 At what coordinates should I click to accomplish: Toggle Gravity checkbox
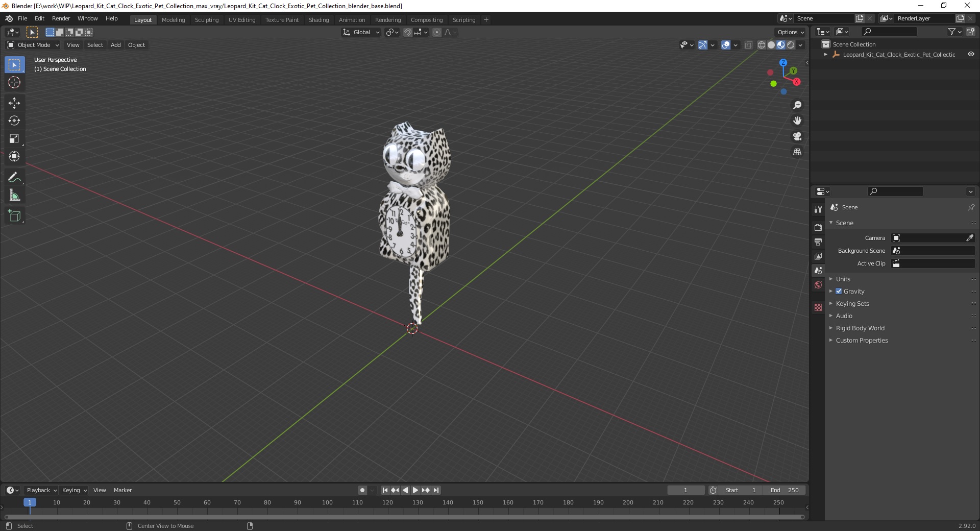point(839,291)
